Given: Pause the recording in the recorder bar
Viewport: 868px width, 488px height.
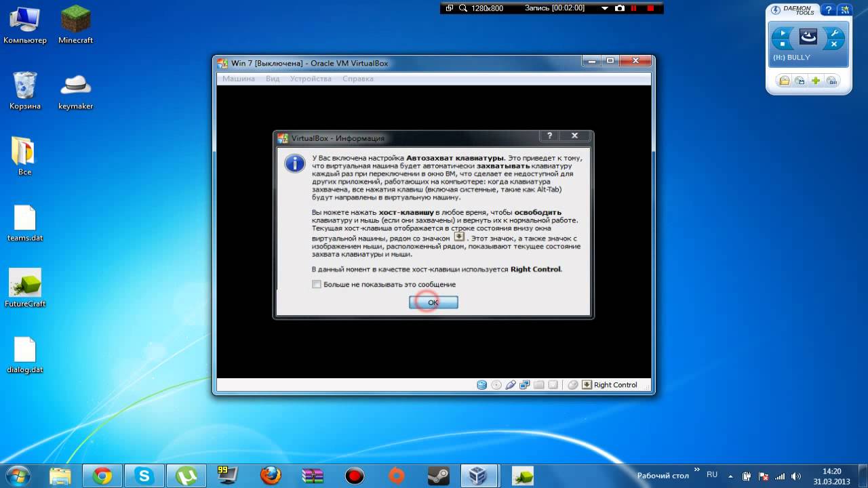Looking at the screenshot, I should (635, 8).
